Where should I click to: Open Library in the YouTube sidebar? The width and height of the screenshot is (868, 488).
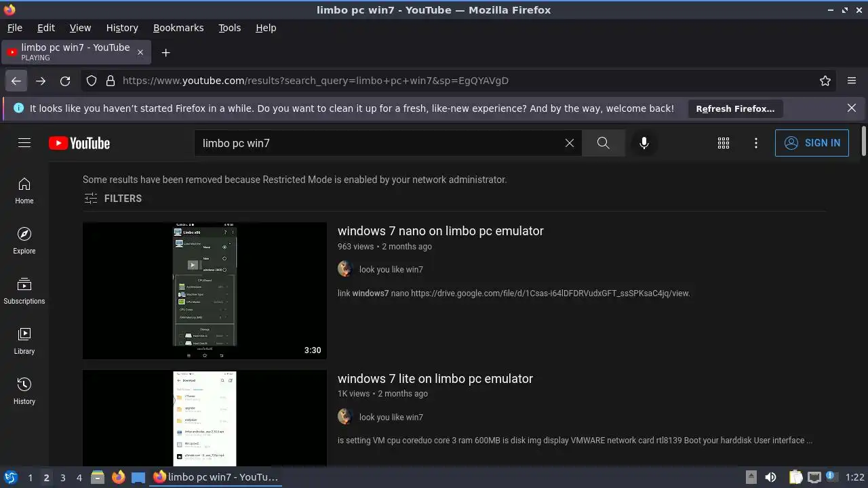tap(24, 342)
